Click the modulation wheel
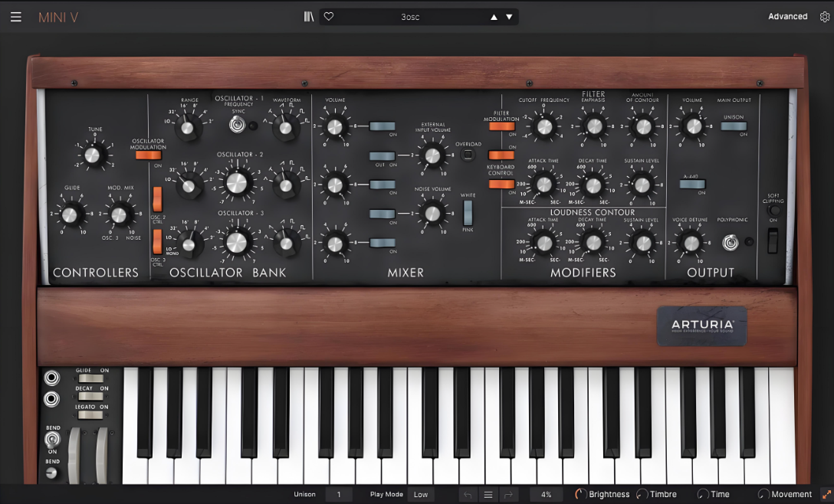 pyautogui.click(x=102, y=456)
